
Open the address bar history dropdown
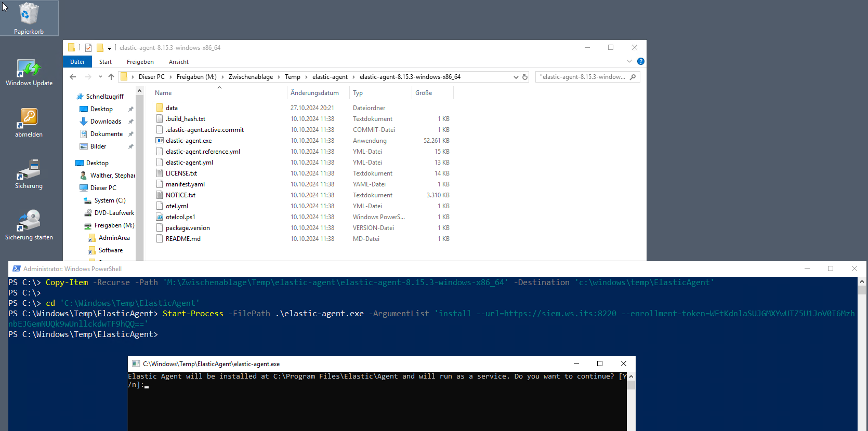(x=516, y=77)
